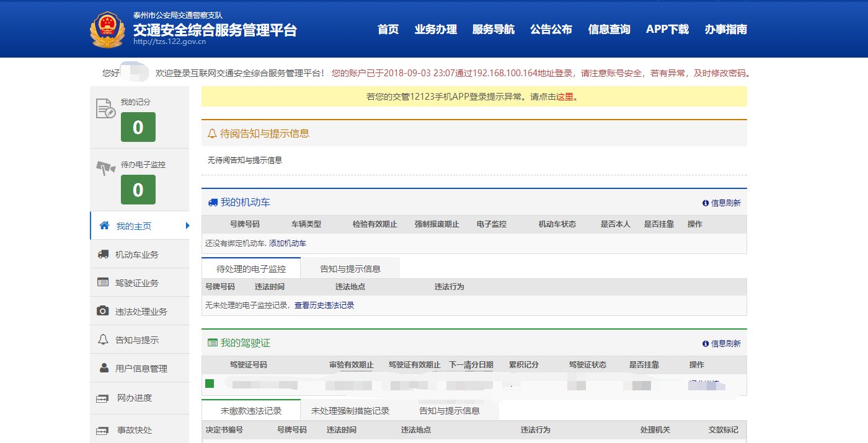868x443 pixels.
Task: Open 机动车业务 via the truck icon
Action: pos(102,254)
